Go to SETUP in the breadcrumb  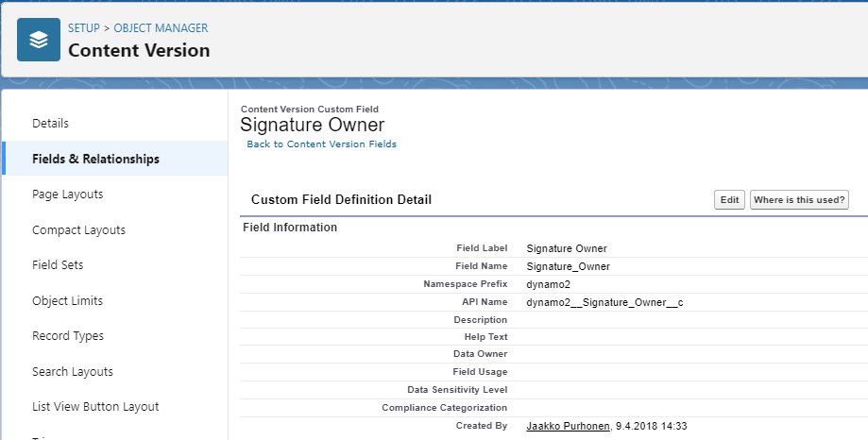point(84,28)
